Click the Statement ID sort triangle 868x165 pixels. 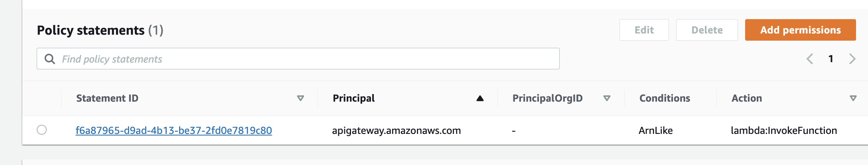tap(301, 98)
